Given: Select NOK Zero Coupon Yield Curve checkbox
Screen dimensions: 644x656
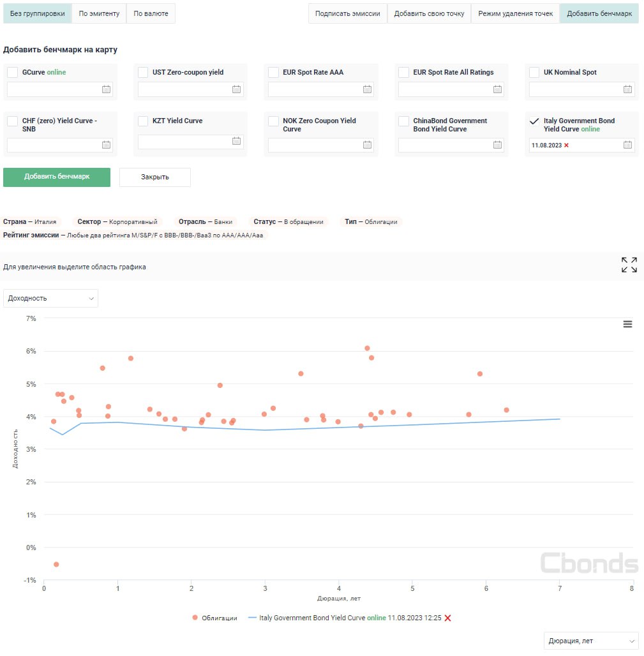Looking at the screenshot, I should 273,121.
